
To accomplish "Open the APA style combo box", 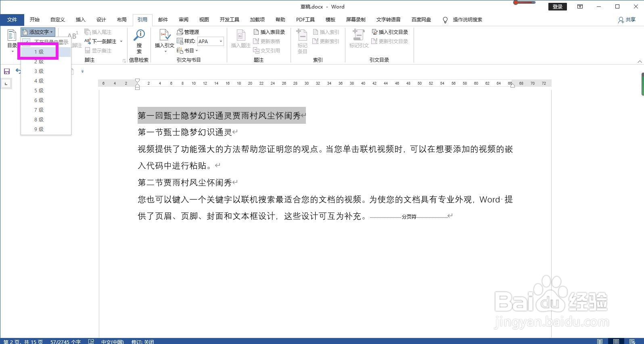I will click(210, 41).
